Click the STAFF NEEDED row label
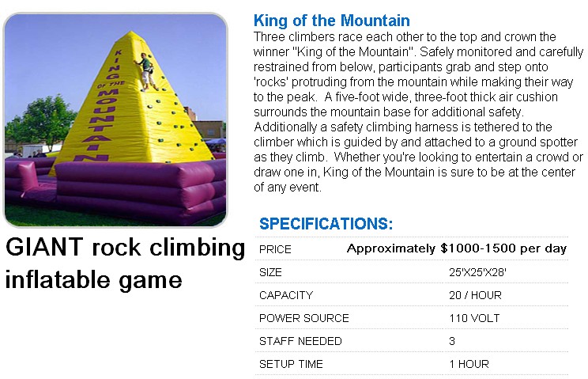 [300, 341]
